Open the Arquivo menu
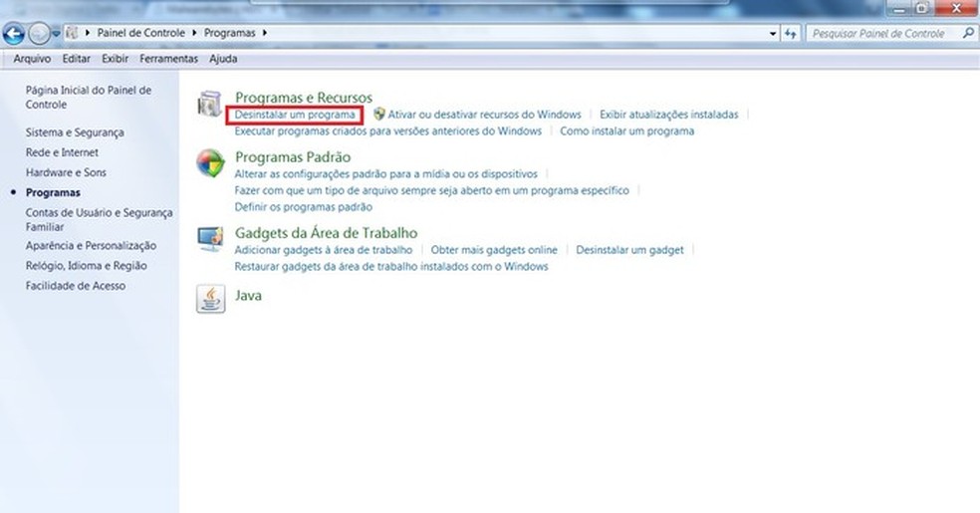 point(32,59)
